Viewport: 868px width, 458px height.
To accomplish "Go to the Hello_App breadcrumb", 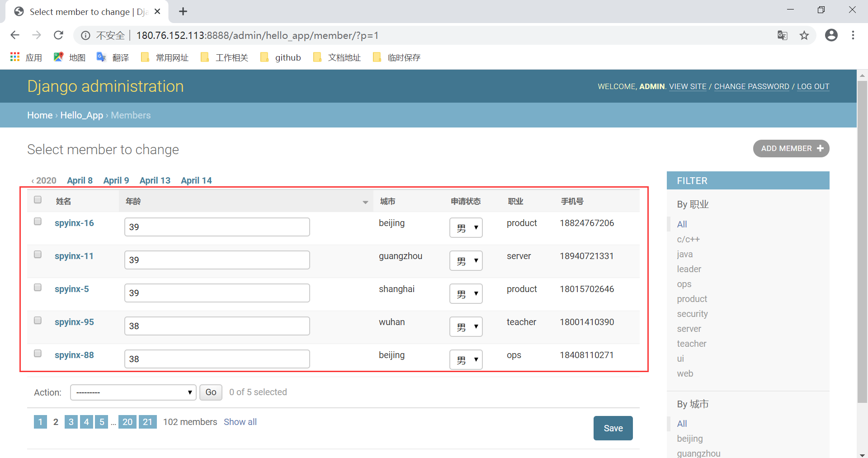I will [82, 115].
